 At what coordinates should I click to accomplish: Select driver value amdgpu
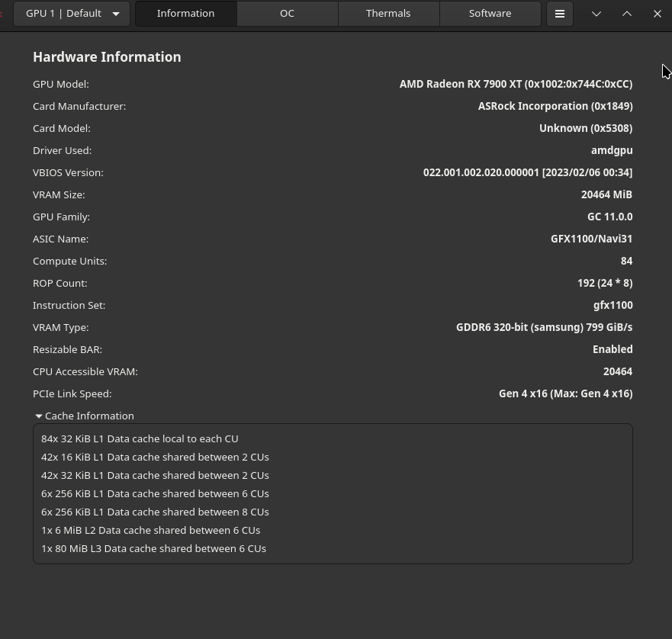[x=612, y=150]
